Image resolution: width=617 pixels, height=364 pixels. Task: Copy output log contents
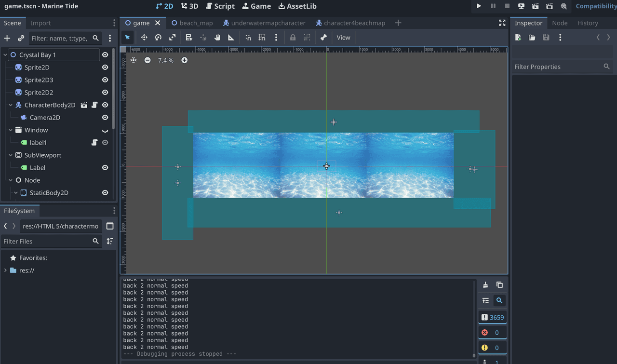tap(499, 285)
